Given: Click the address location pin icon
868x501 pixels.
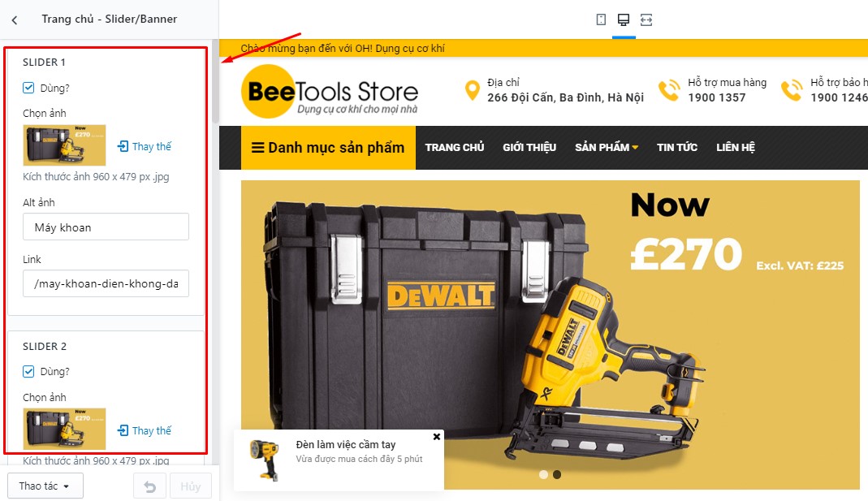Looking at the screenshot, I should point(473,90).
